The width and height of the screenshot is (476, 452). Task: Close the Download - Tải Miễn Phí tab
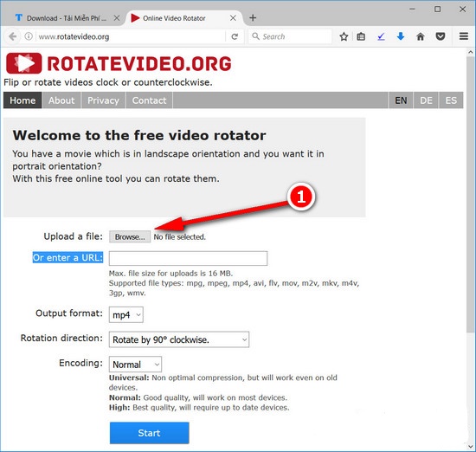tap(117, 18)
